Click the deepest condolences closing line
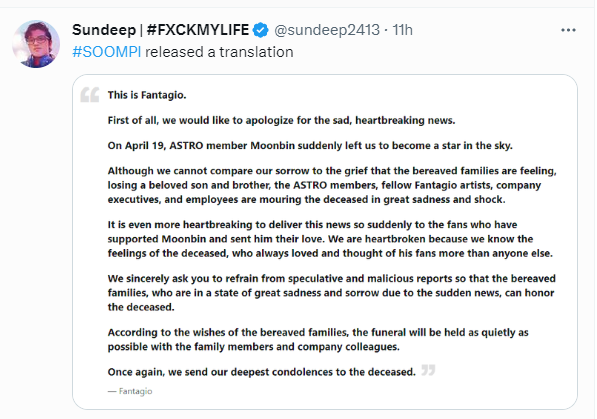This screenshot has height=419, width=597. pos(262,372)
